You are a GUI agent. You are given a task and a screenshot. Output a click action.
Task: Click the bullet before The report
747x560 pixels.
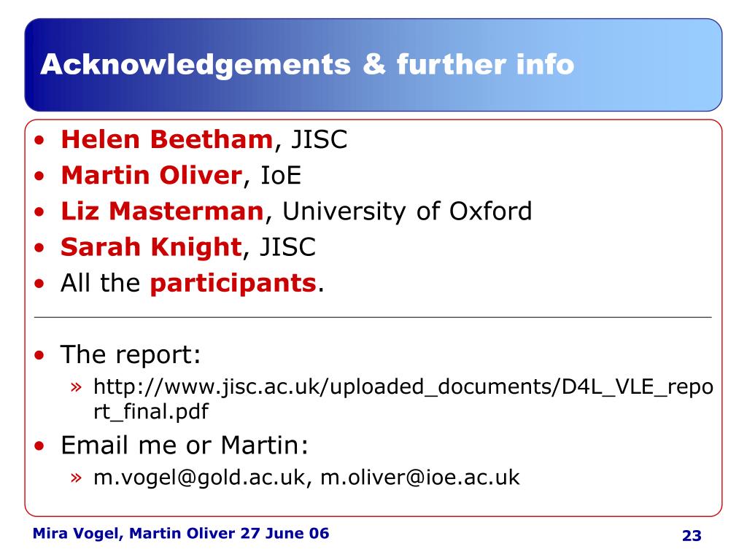pos(39,355)
